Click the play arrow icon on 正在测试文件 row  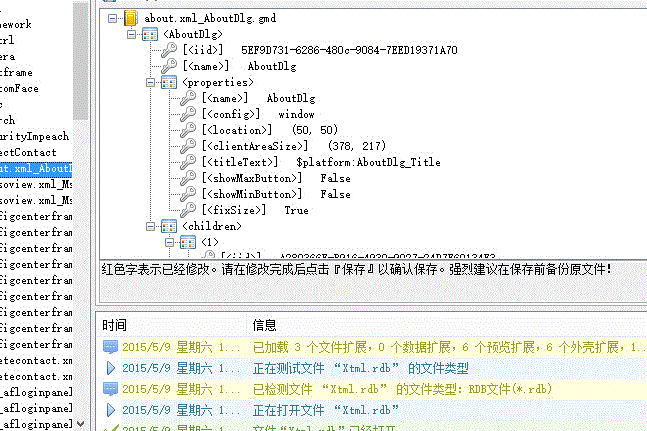(110, 368)
